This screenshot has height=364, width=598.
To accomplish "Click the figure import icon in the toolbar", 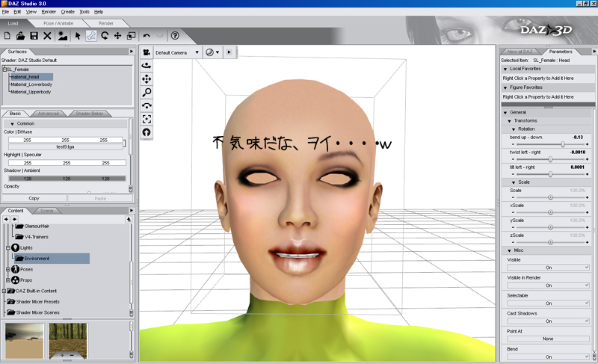I will click(63, 36).
